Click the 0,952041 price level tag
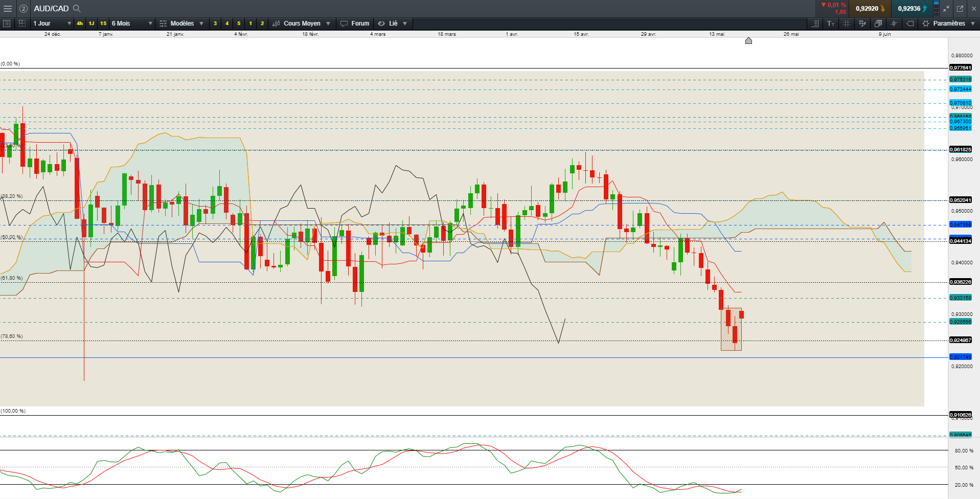The image size is (980, 499). (961, 200)
